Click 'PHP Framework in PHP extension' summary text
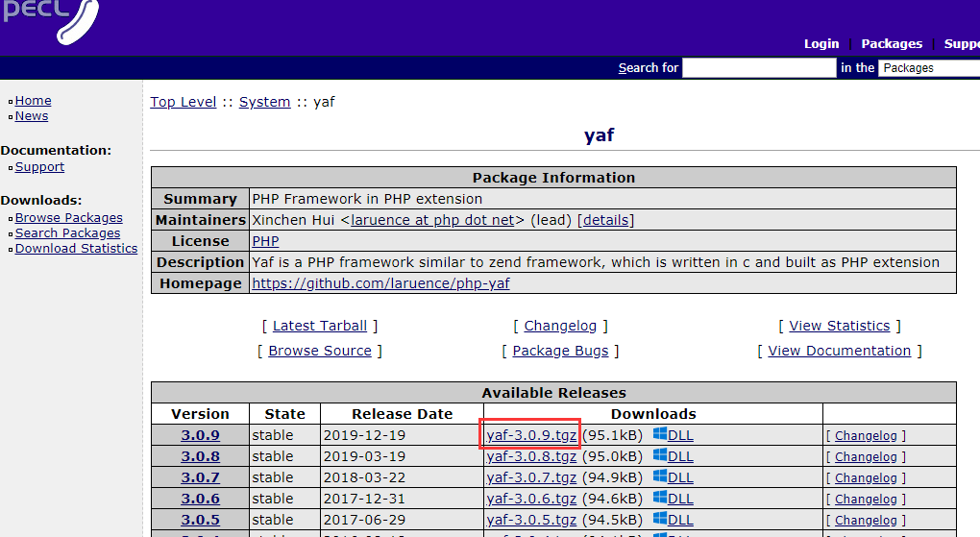This screenshot has height=537, width=980. click(367, 199)
